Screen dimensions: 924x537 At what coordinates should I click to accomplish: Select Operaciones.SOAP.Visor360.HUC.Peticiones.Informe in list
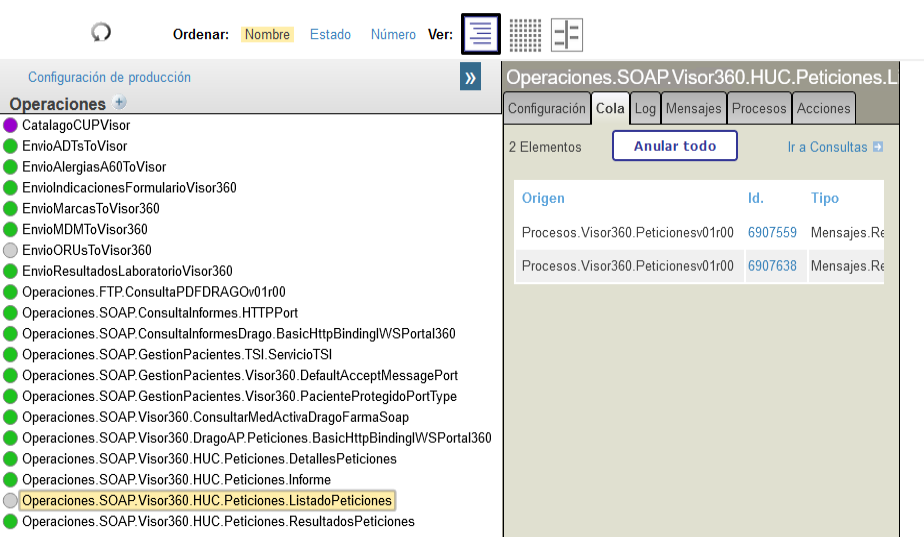[x=176, y=480]
